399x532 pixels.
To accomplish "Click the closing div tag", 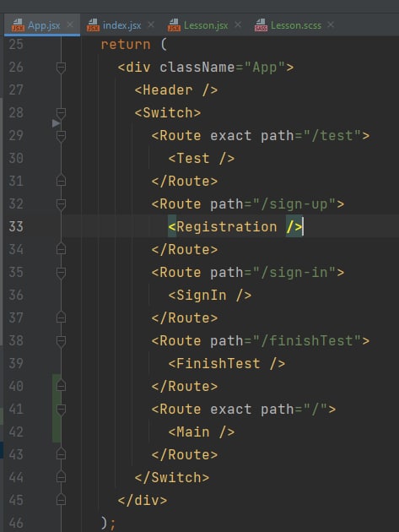I will [143, 500].
